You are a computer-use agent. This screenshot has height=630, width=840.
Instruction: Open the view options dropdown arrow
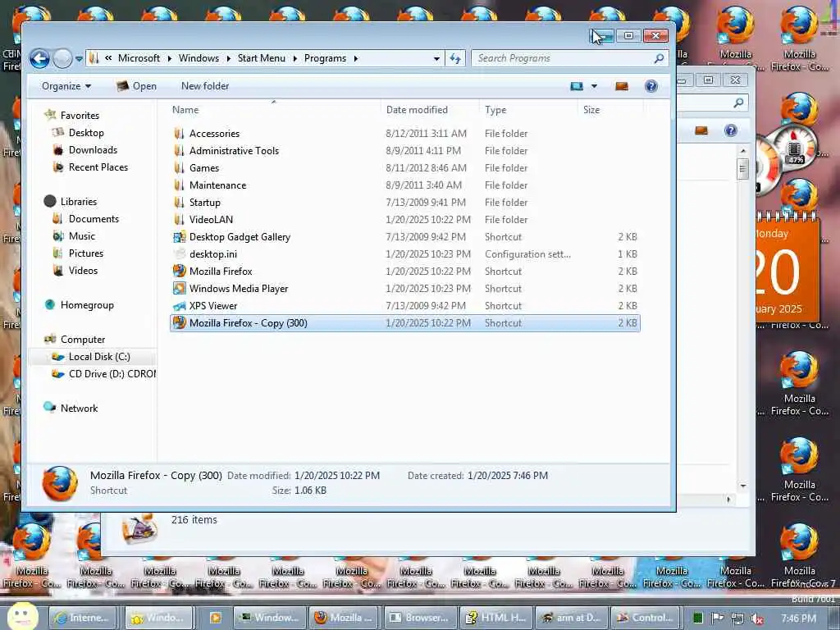click(594, 86)
